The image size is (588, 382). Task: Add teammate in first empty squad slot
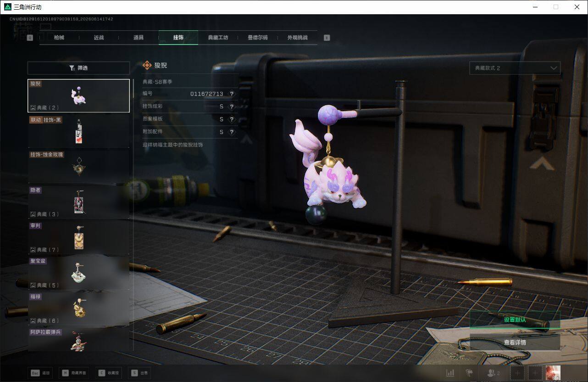[517, 373]
